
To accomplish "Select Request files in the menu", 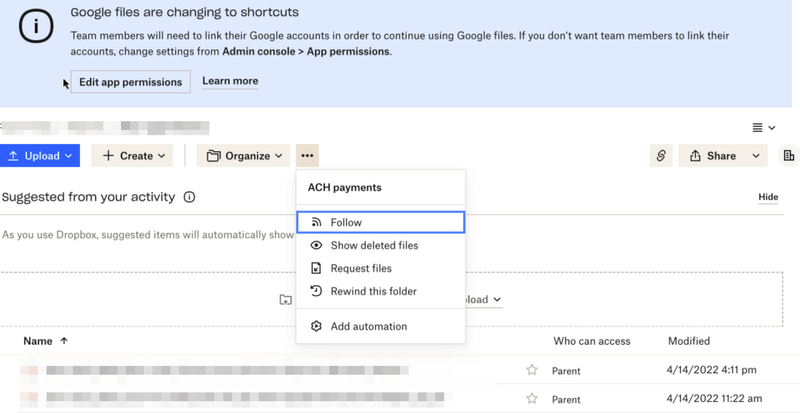I will pyautogui.click(x=361, y=268).
